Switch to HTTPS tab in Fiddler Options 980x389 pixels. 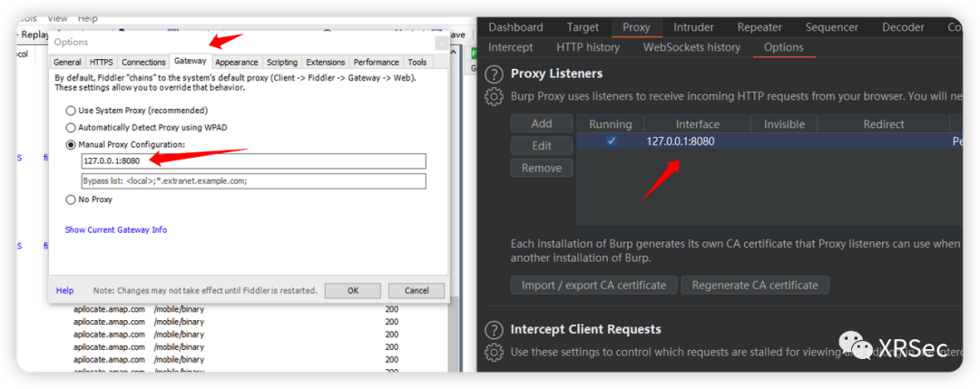point(102,63)
